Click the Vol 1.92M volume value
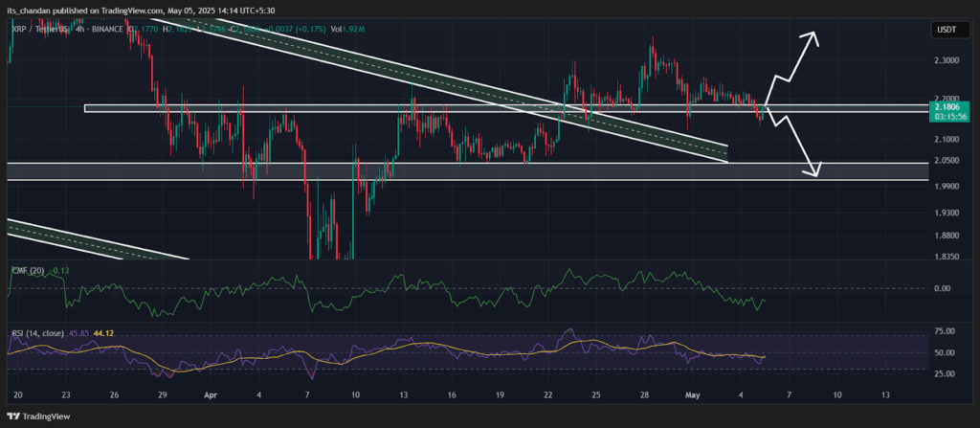 point(348,30)
